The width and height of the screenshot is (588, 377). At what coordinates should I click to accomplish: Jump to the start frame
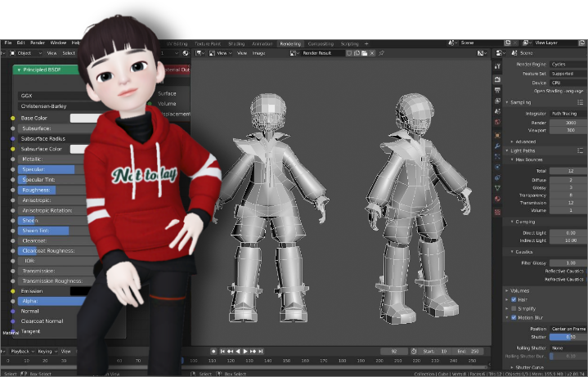tap(222, 352)
